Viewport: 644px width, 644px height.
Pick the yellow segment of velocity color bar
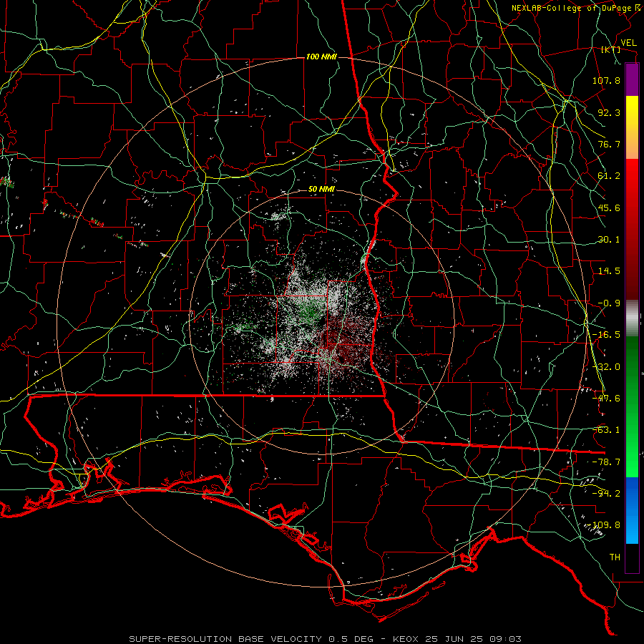[x=632, y=111]
